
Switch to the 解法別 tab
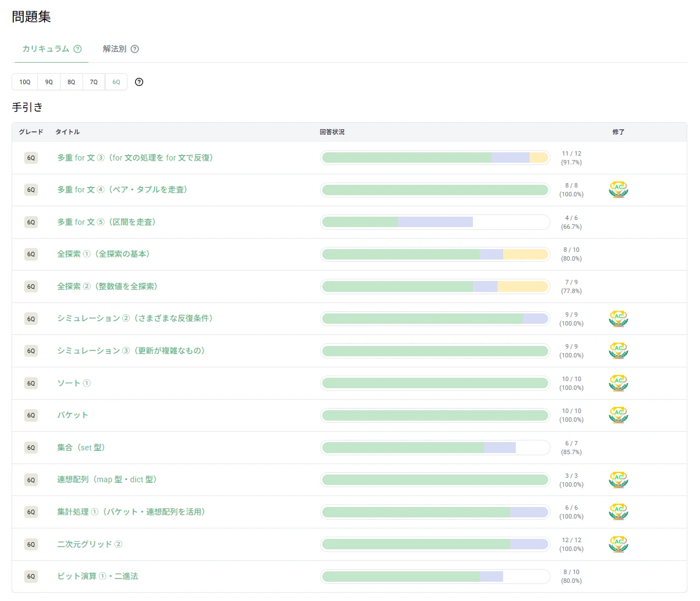tap(120, 49)
